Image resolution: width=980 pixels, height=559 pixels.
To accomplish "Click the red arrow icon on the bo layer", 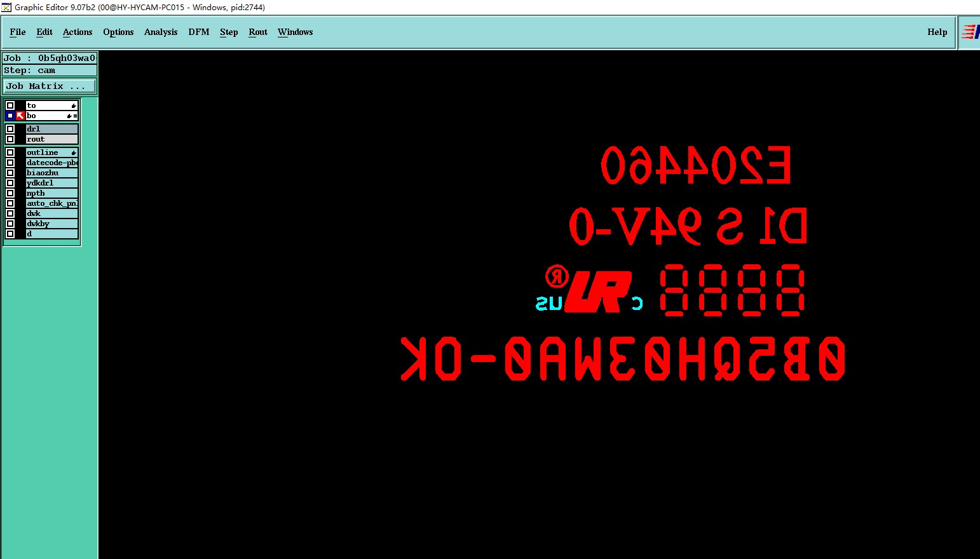I will coord(20,116).
